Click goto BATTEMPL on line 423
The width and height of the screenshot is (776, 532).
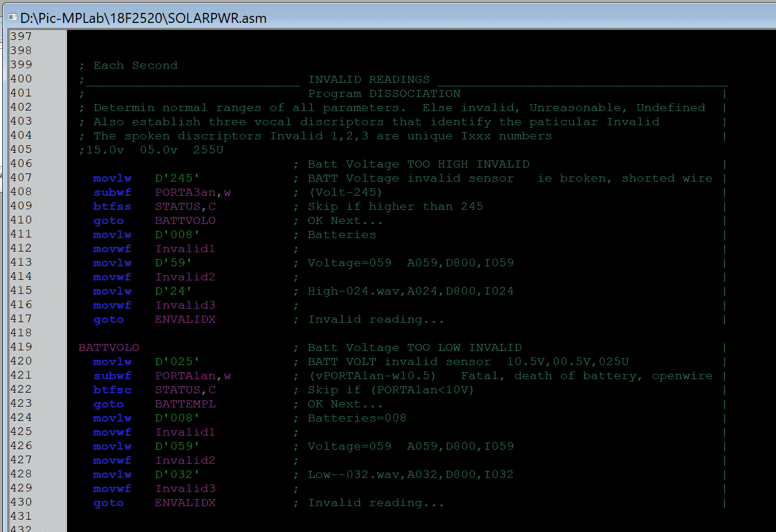153,404
